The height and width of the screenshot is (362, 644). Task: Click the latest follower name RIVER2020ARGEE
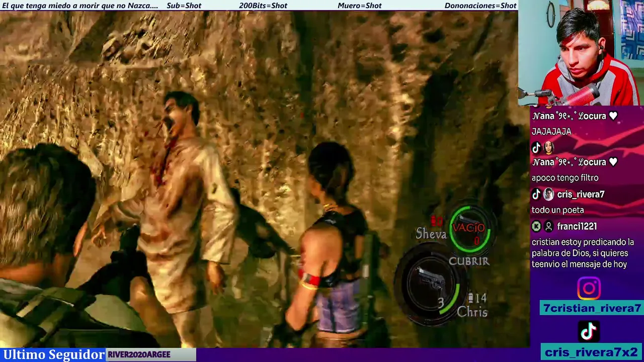coord(139,354)
